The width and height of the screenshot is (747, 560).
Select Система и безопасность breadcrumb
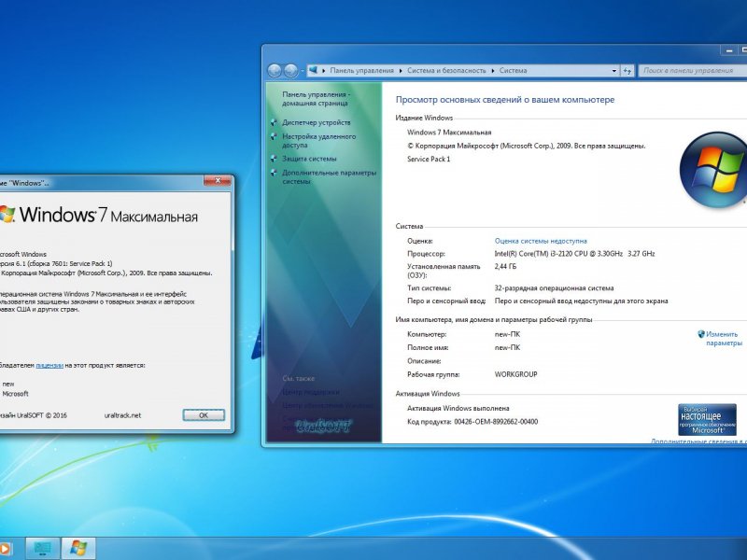pos(446,71)
